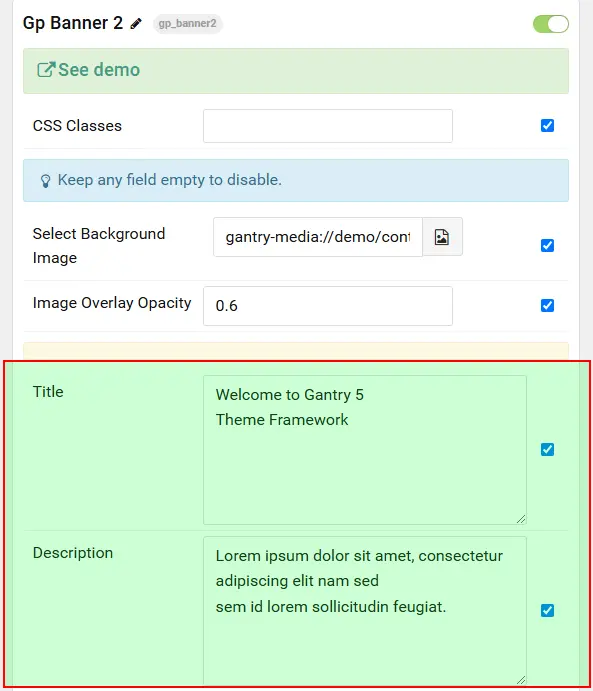Click inside the Description textarea
This screenshot has width=593, height=691.
coord(365,611)
